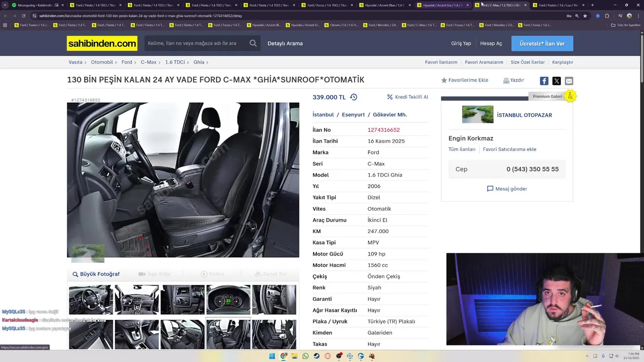
Task: Expand the Vasıta breadcrumb chevron
Action: tap(86, 62)
